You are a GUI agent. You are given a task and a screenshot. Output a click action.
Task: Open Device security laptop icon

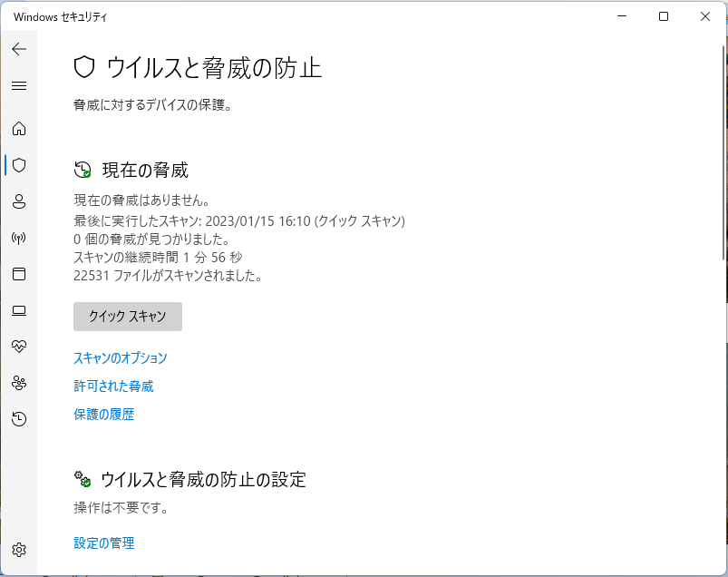(x=19, y=310)
